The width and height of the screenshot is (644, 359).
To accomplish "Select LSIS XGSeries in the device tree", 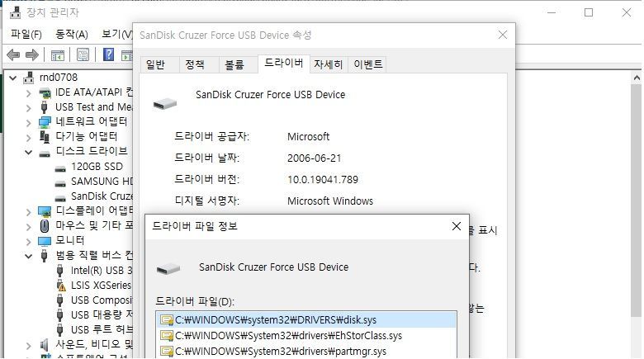I will tap(101, 285).
